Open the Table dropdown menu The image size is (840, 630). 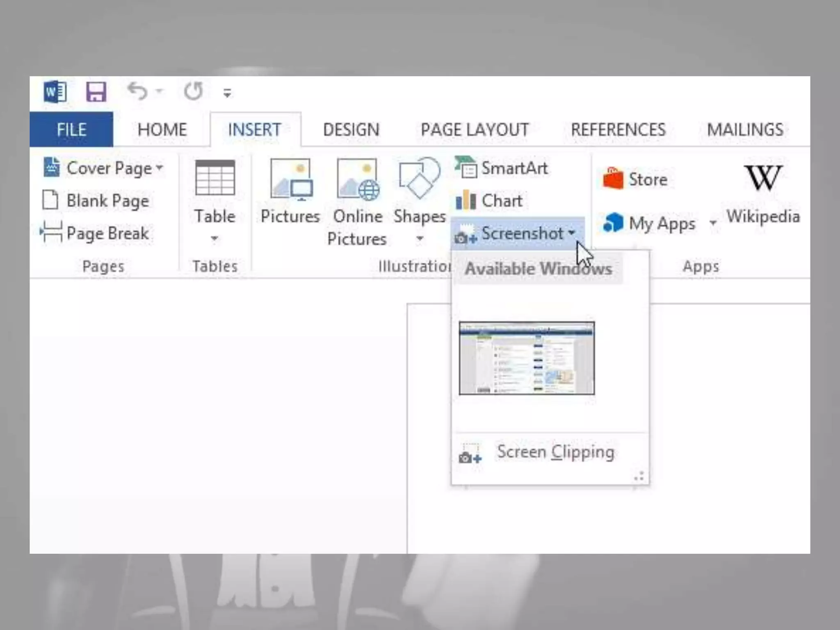tap(215, 238)
